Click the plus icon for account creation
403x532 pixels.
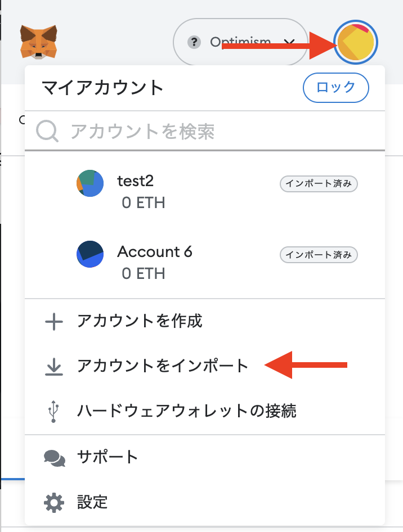click(53, 321)
